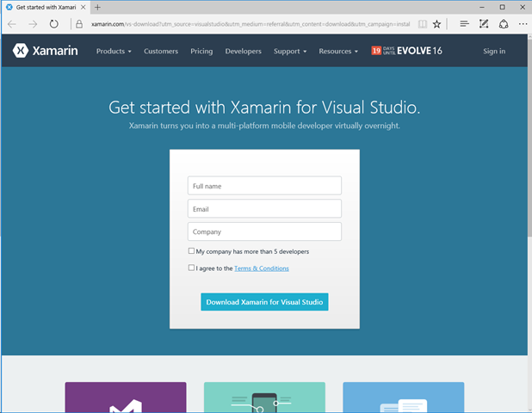This screenshot has height=413, width=532.
Task: Refresh the page with reload icon
Action: tap(54, 24)
